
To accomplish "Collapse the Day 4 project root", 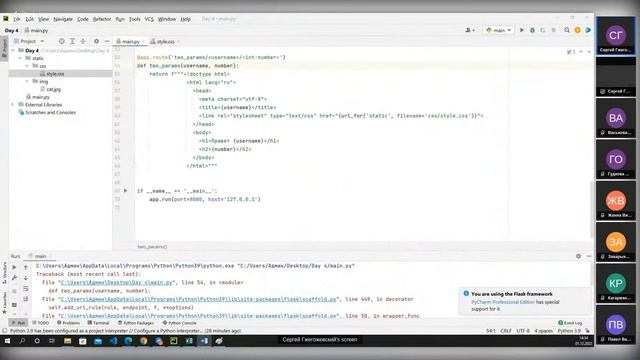I will coord(13,51).
